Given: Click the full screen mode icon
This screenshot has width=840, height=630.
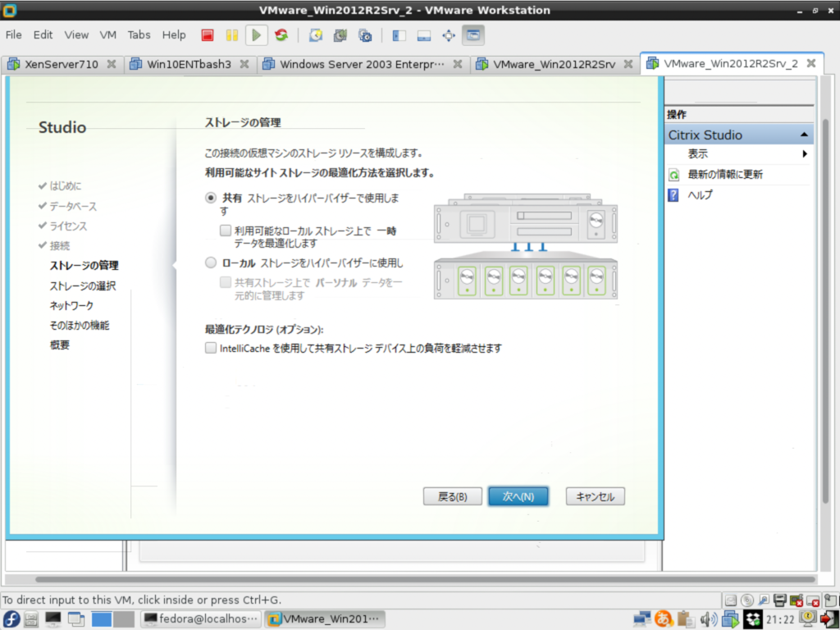Looking at the screenshot, I should pos(449,35).
